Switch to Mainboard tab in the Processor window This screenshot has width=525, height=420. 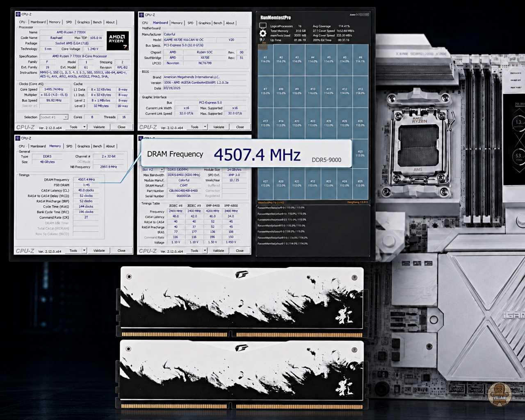coord(38,22)
